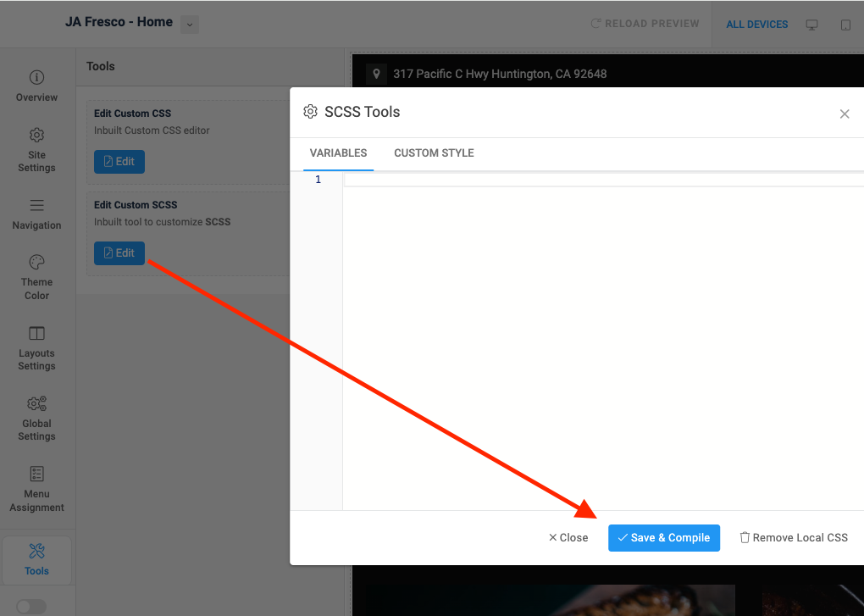Click the Tools panel heading
The image size is (864, 616).
(x=100, y=66)
